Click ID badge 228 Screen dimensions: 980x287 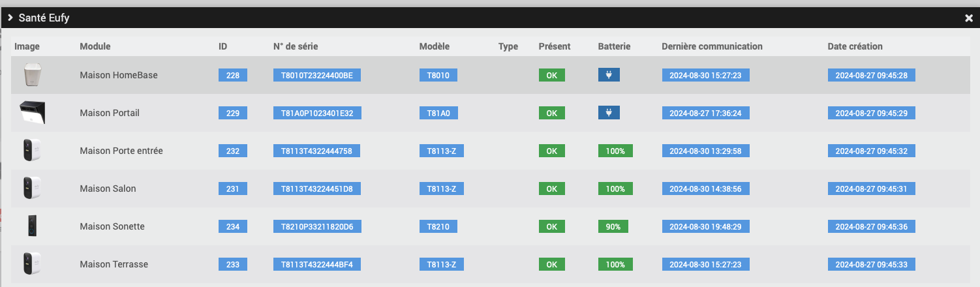point(233,75)
